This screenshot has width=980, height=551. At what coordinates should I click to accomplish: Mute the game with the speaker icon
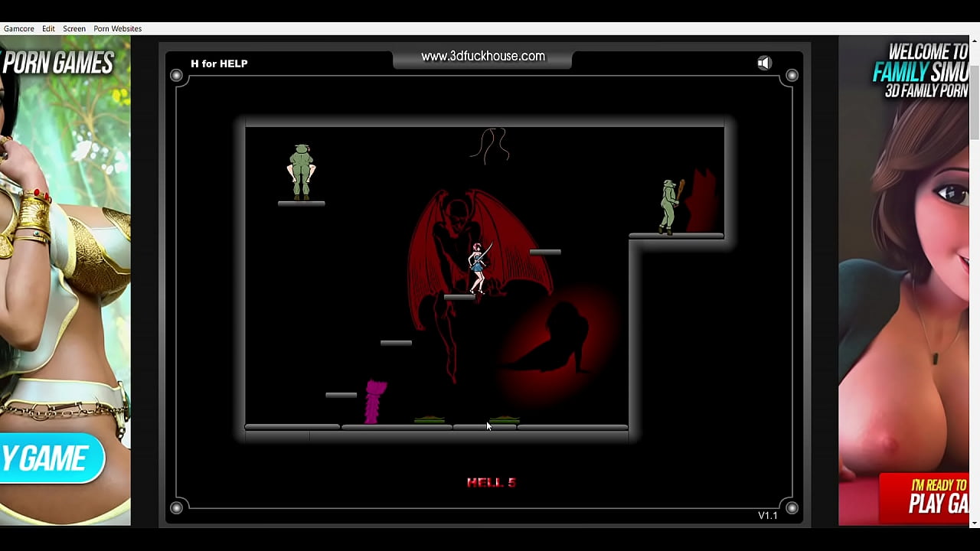(x=763, y=62)
